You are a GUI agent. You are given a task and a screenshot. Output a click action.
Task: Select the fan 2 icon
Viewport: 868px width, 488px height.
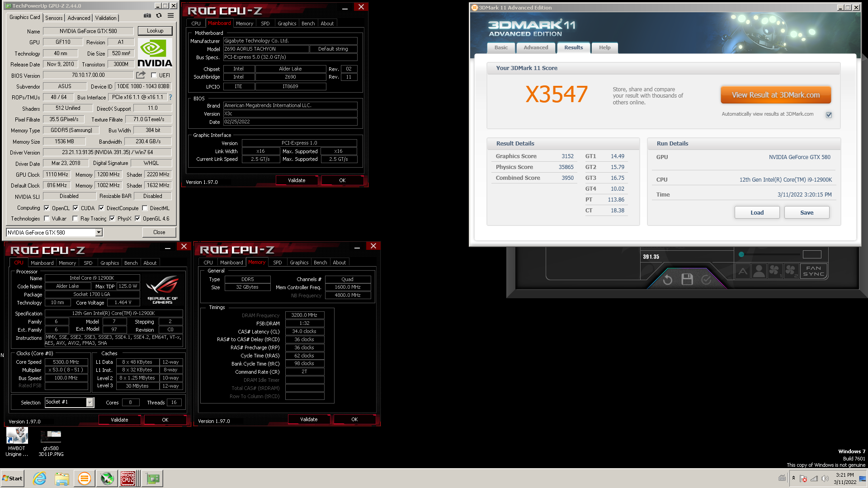(x=791, y=271)
